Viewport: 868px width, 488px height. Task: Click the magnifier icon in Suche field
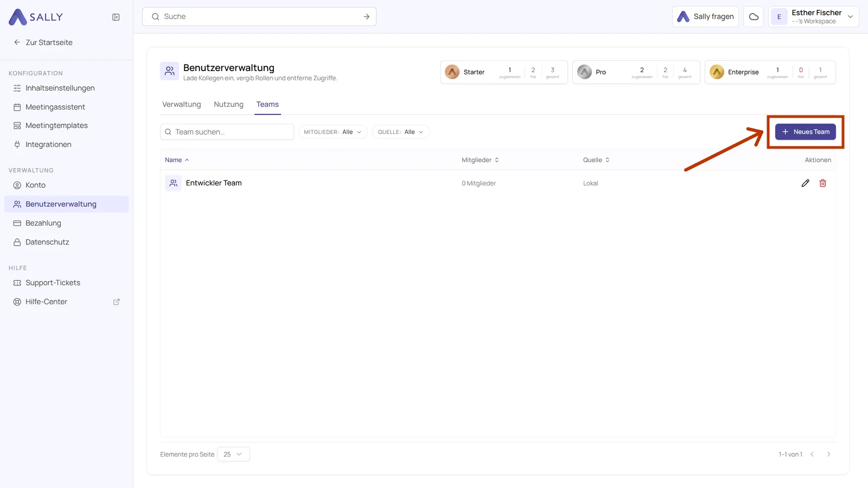click(155, 17)
